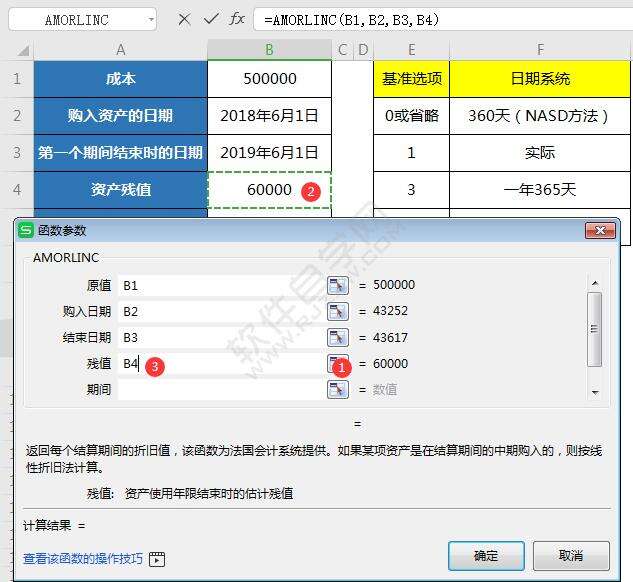This screenshot has height=582, width=633.
Task: Open range selector icon for 残值
Action: click(338, 363)
